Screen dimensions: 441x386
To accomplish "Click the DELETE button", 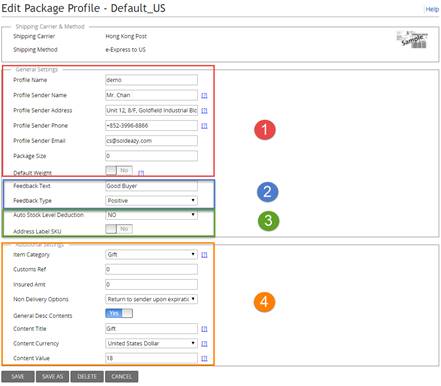I will pos(87,377).
